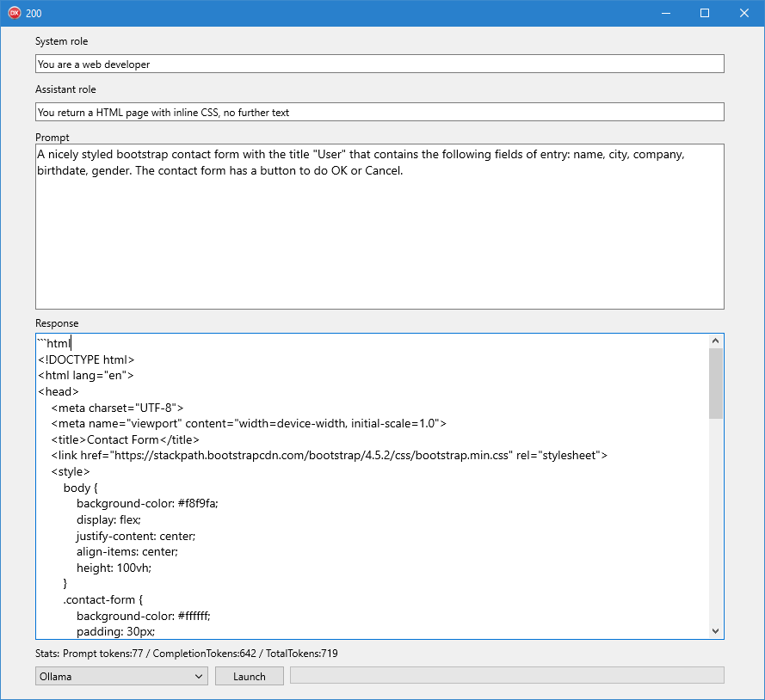Image resolution: width=765 pixels, height=700 pixels.
Task: Click the '<meta charset="UTF-8">' line
Action: 117,408
